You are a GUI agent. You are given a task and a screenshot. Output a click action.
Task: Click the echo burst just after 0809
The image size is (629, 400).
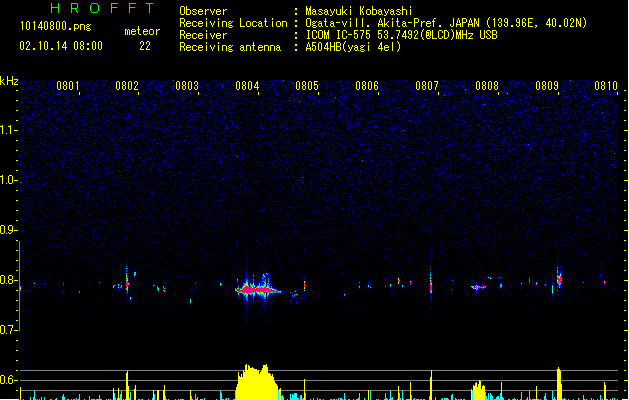559,278
